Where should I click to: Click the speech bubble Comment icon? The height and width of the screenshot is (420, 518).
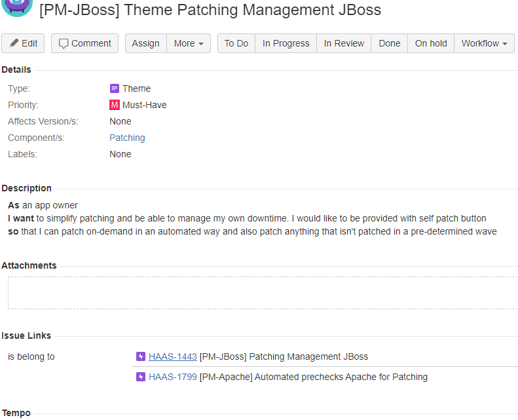[x=64, y=44]
